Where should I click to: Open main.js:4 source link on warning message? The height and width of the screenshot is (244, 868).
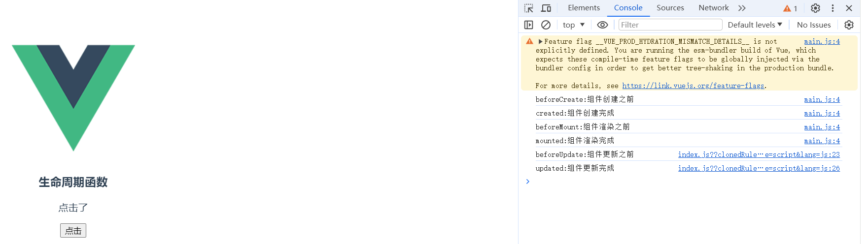[x=822, y=41]
